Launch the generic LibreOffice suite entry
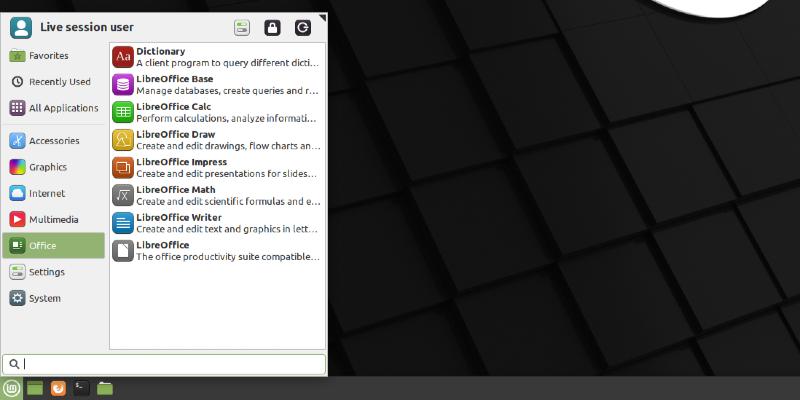This screenshot has width=800, height=400. click(216, 251)
